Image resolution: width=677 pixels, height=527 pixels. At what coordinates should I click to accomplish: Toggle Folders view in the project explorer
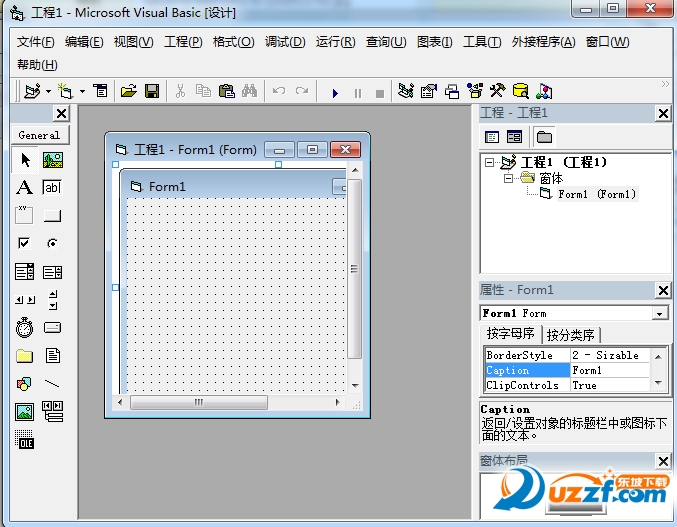pos(544,137)
